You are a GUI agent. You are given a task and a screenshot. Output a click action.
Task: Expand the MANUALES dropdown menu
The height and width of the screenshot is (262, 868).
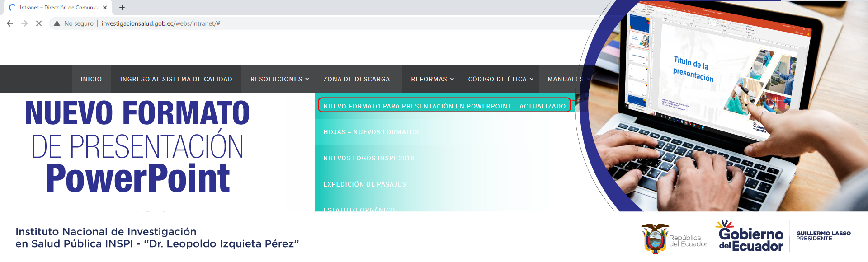click(x=569, y=79)
